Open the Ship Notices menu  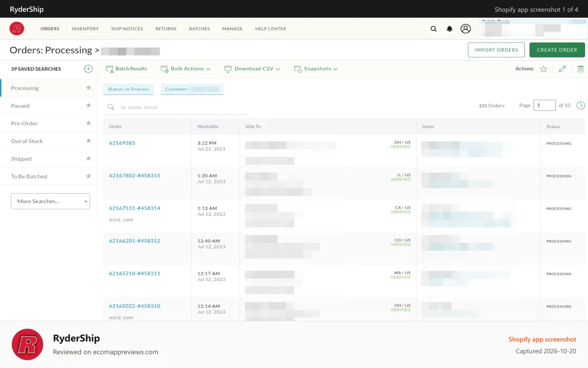[127, 29]
